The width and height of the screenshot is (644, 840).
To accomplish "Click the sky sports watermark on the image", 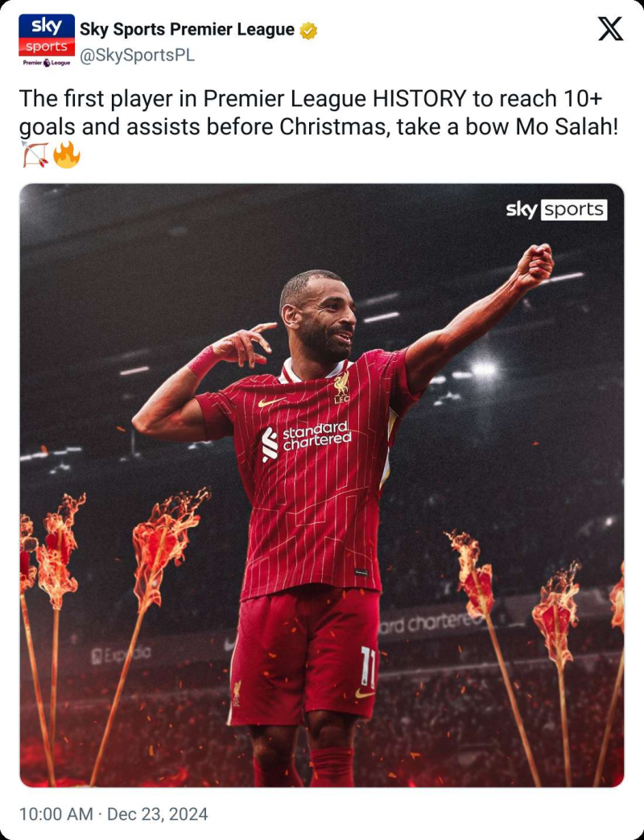I will coord(557,209).
